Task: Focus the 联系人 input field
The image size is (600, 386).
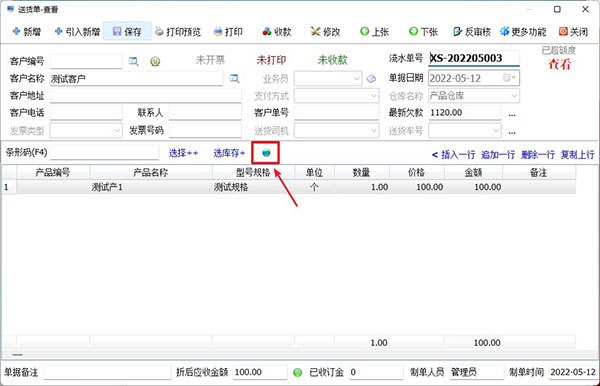Action: coord(205,112)
